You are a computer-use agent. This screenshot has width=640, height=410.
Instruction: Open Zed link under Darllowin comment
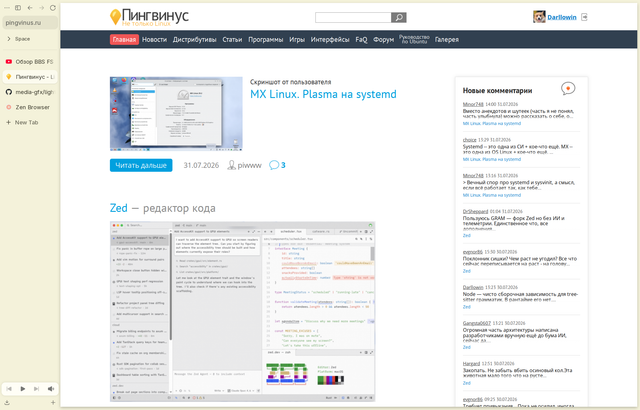click(467, 307)
